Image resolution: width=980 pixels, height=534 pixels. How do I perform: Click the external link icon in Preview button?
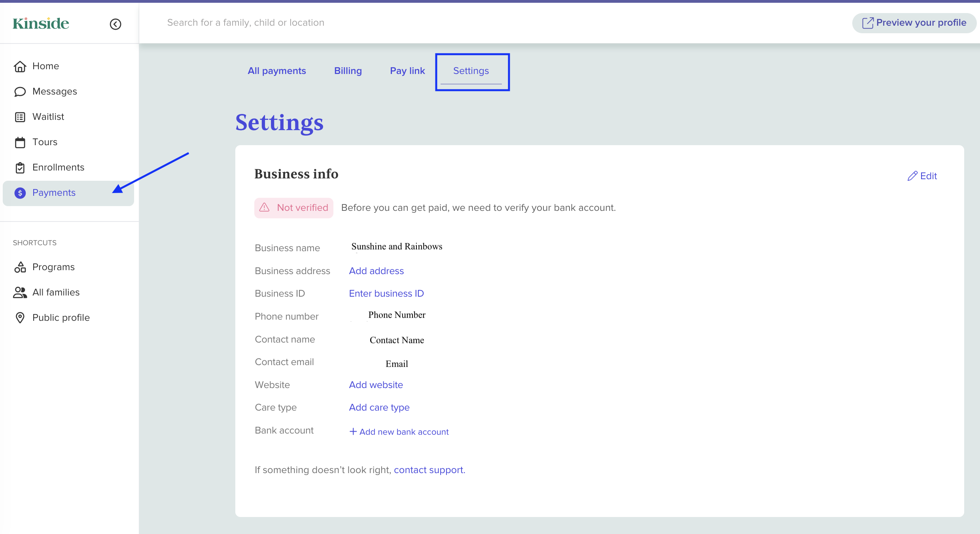point(868,23)
